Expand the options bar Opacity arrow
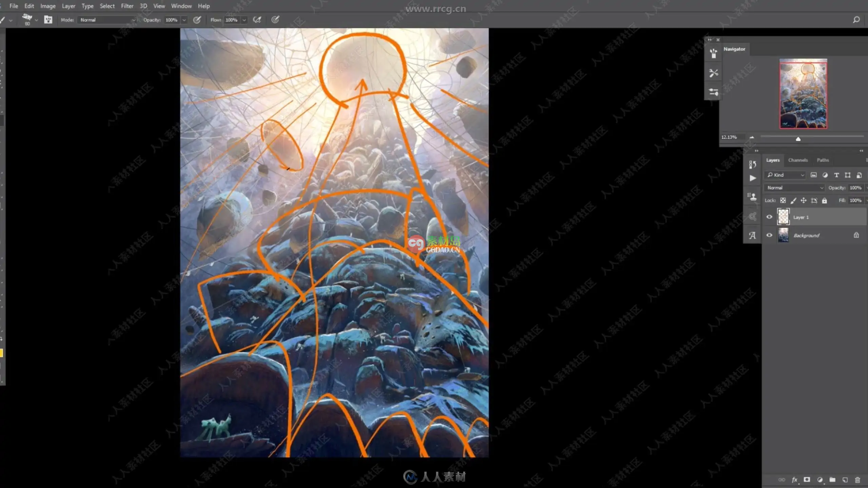868x488 pixels. [x=184, y=20]
